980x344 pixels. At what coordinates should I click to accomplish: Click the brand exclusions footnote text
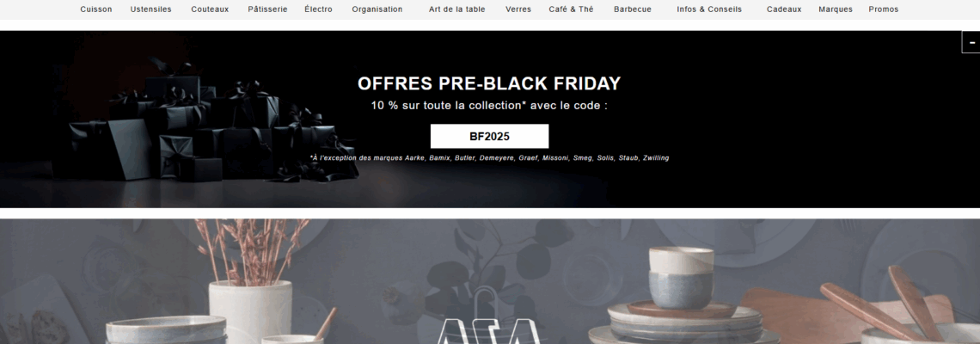click(x=489, y=158)
